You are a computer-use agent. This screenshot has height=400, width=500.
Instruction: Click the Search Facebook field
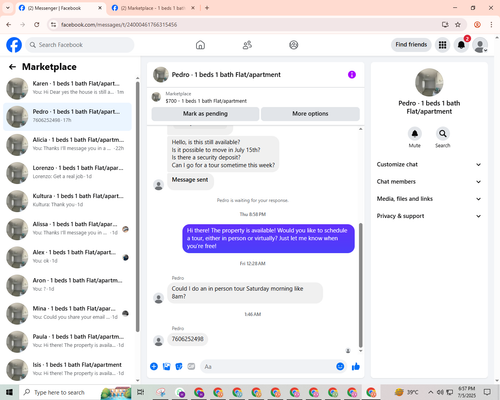click(x=80, y=45)
